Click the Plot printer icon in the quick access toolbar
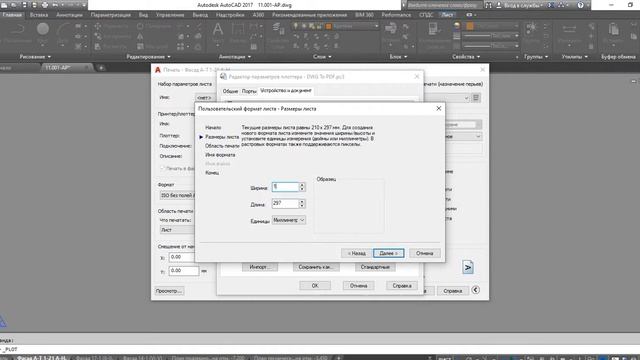Image resolution: width=640 pixels, height=360 pixels. coord(45,5)
